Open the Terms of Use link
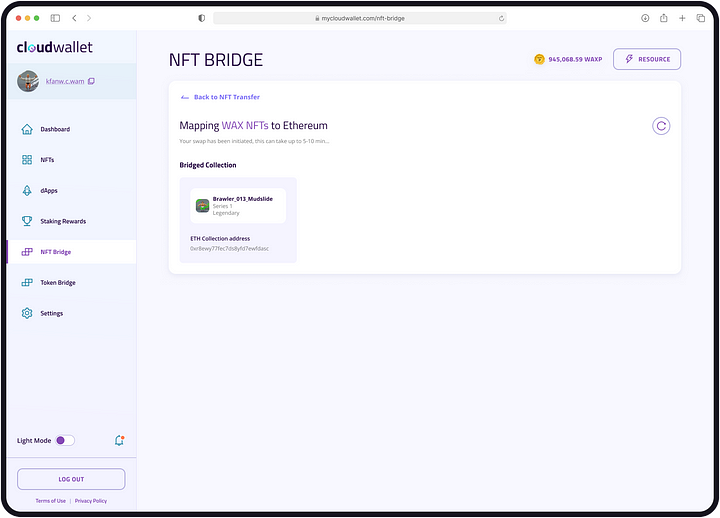The width and height of the screenshot is (720, 518). pos(51,501)
